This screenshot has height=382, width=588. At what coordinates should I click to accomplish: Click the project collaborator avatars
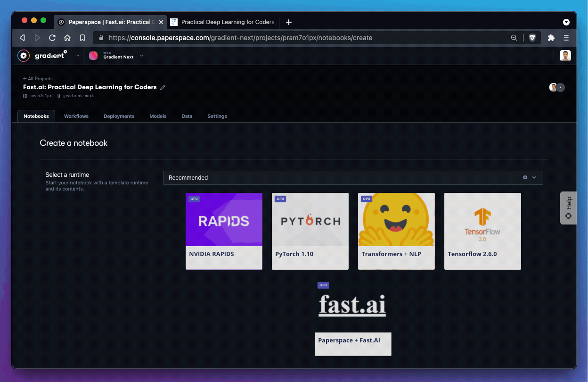[557, 87]
